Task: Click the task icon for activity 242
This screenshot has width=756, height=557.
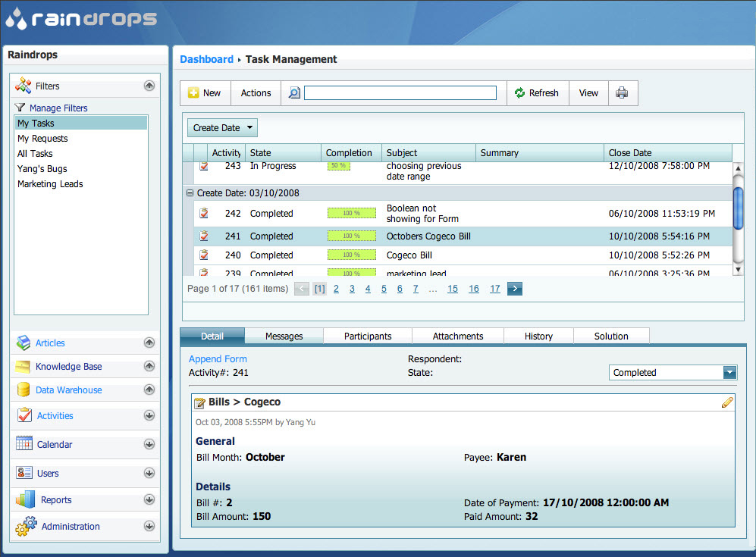Action: (204, 214)
